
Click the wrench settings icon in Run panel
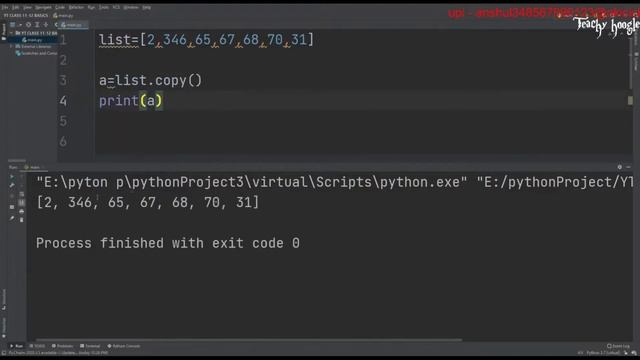coord(12,185)
